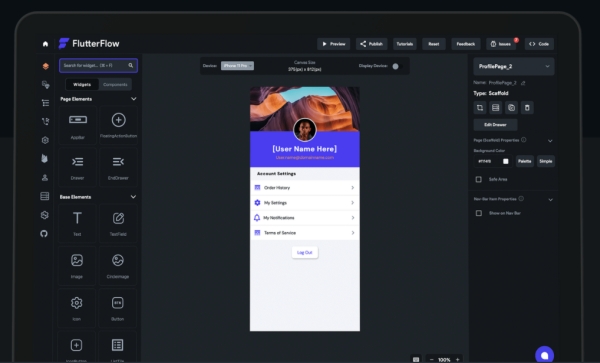Click the home icon beside the FlutterFlow logo
The height and width of the screenshot is (363, 600).
(45, 44)
